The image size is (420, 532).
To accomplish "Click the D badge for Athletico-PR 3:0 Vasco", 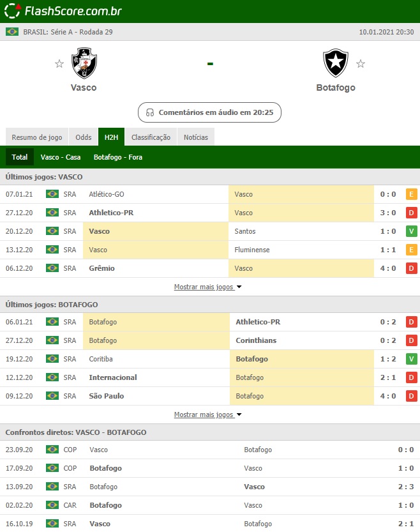I will (412, 213).
